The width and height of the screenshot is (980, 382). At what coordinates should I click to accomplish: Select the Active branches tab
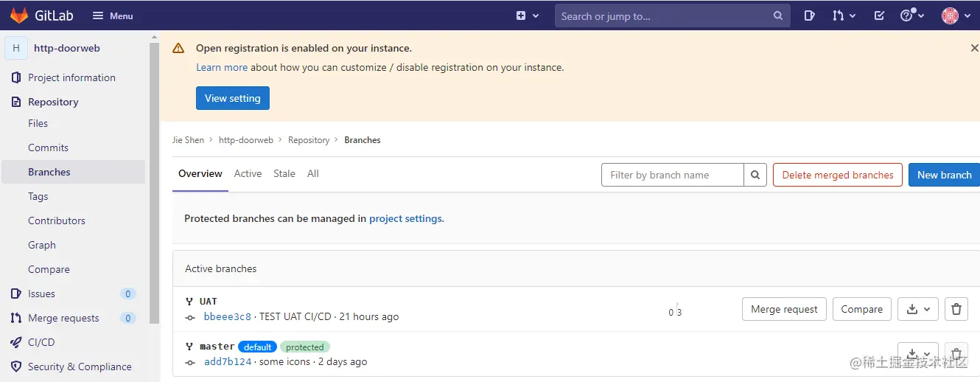pyautogui.click(x=248, y=174)
